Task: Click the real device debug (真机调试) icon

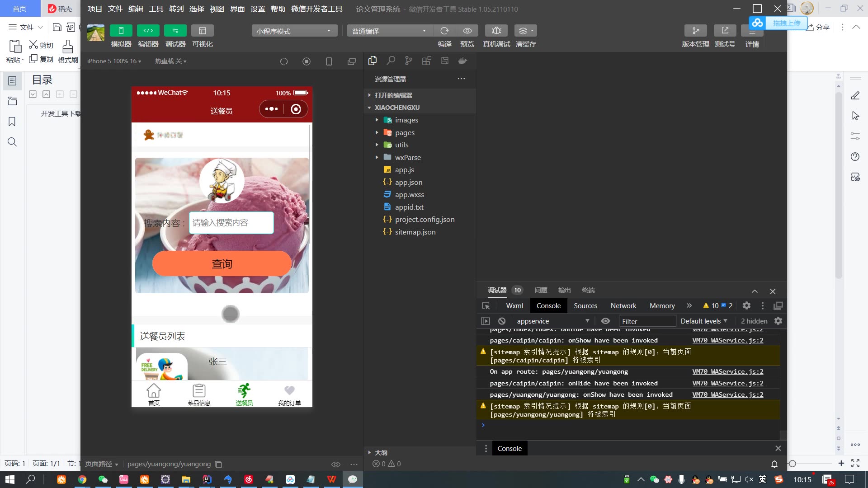Action: 496,31
